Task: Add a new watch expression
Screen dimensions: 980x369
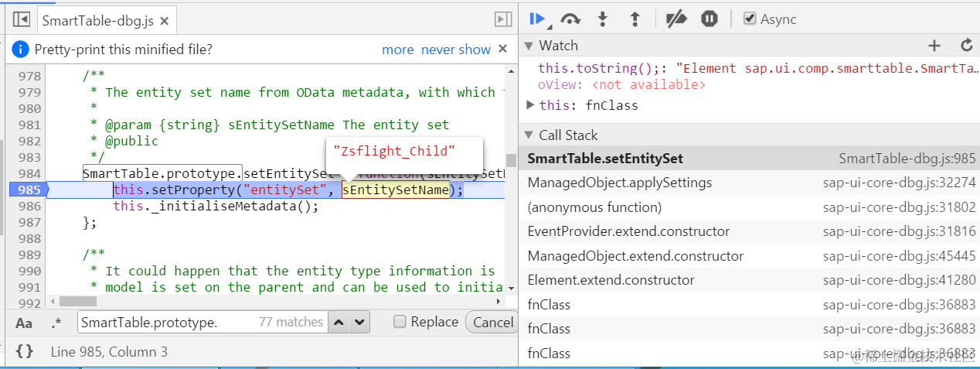Action: [934, 46]
